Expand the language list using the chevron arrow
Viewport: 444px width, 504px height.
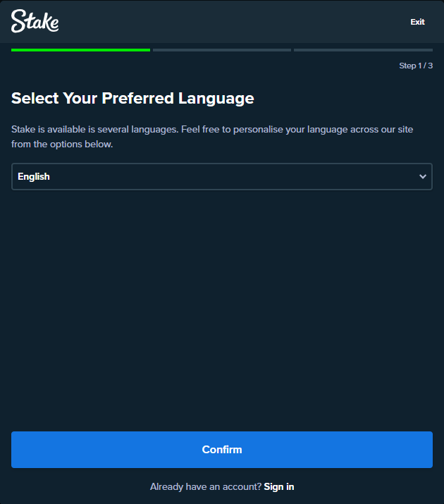(x=423, y=176)
